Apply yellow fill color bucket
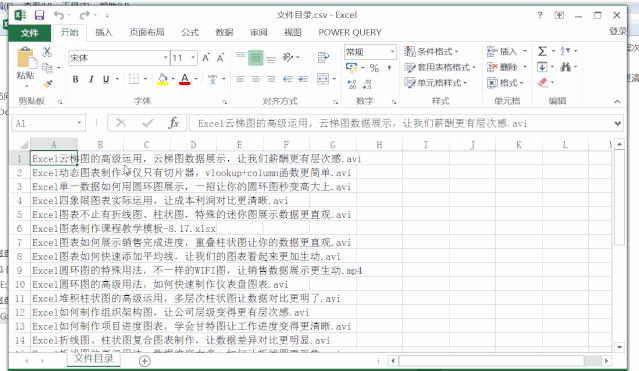 [162, 79]
